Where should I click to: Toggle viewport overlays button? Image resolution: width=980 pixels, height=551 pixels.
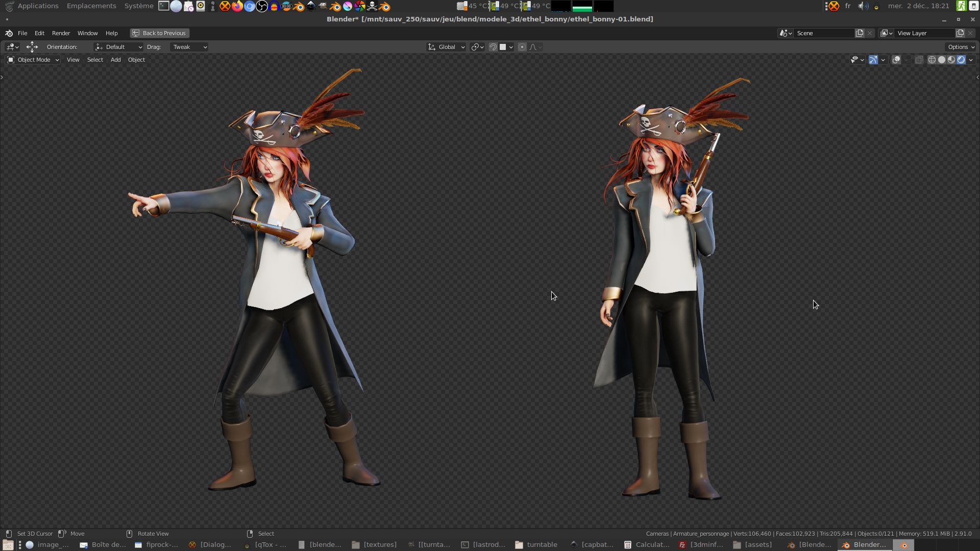pyautogui.click(x=896, y=60)
